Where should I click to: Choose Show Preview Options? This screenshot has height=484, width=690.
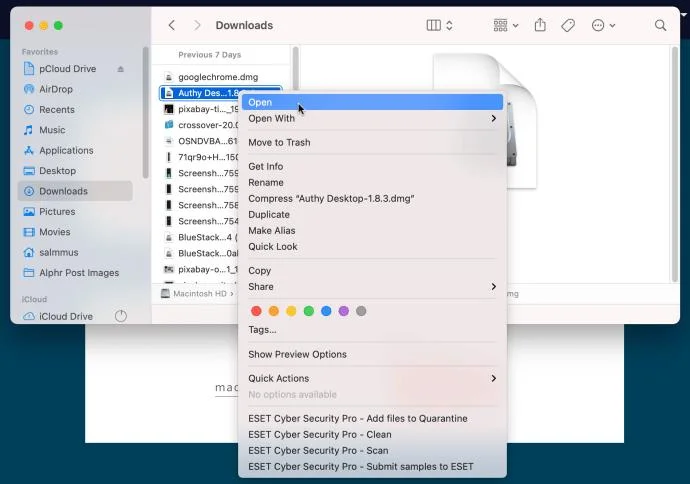(x=372, y=354)
